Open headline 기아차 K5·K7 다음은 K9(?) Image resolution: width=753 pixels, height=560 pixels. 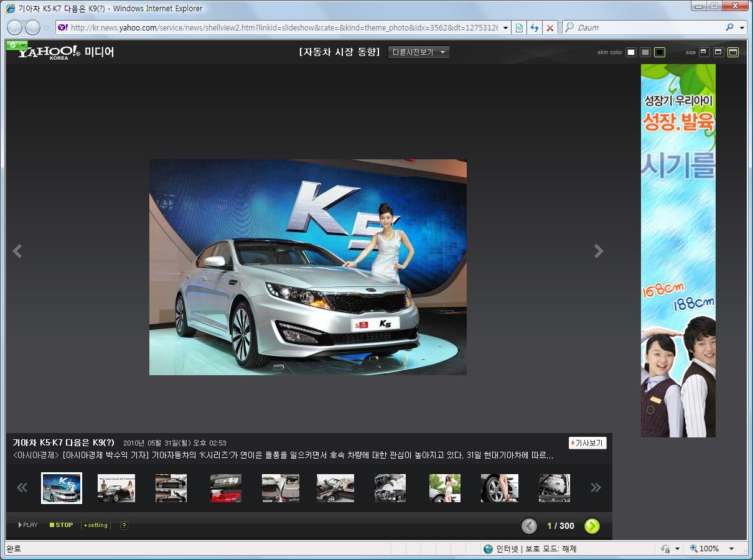63,442
